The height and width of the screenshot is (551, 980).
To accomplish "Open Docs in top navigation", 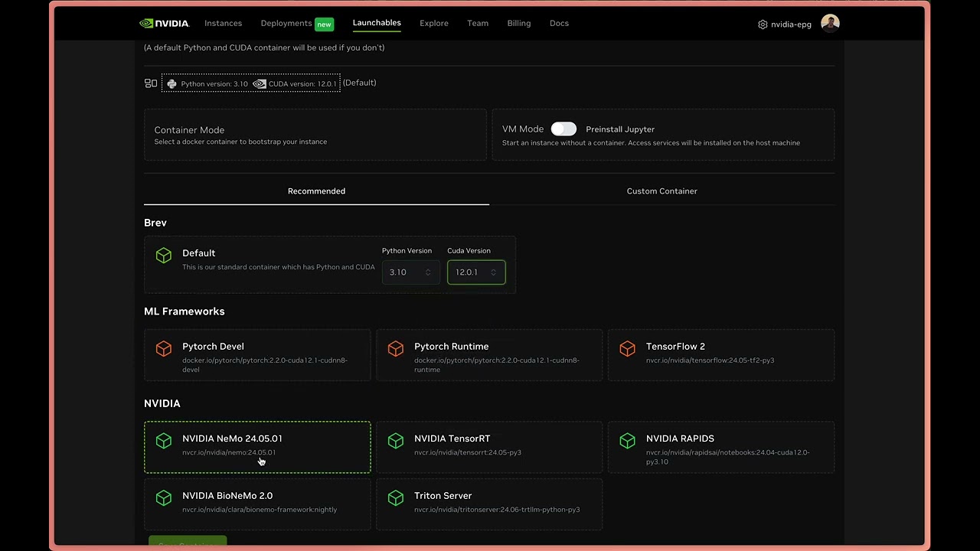I will click(x=559, y=23).
